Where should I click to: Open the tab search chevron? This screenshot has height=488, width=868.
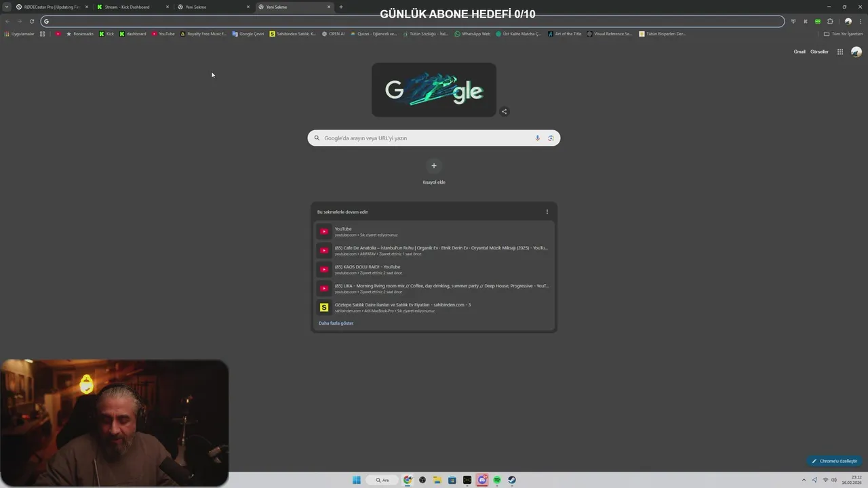(7, 7)
